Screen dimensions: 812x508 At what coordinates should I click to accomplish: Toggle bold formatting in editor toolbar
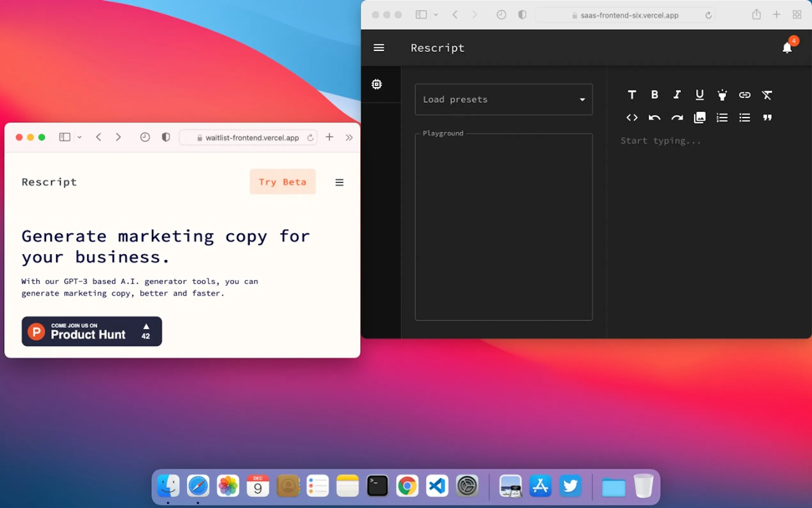click(654, 95)
